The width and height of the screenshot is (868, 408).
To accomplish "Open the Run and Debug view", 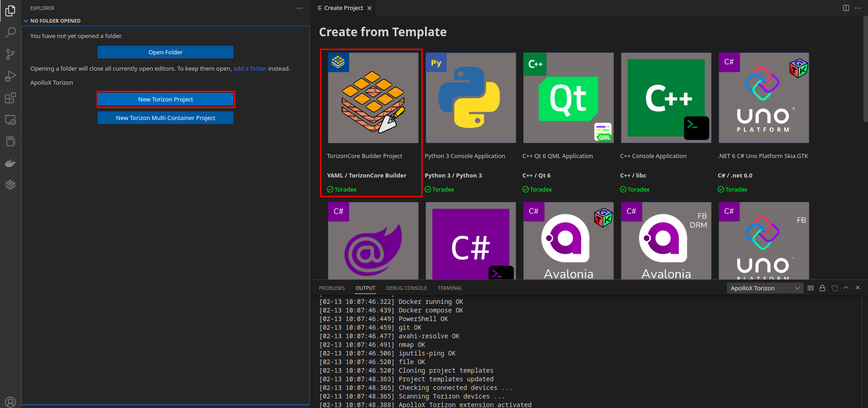I will point(10,76).
